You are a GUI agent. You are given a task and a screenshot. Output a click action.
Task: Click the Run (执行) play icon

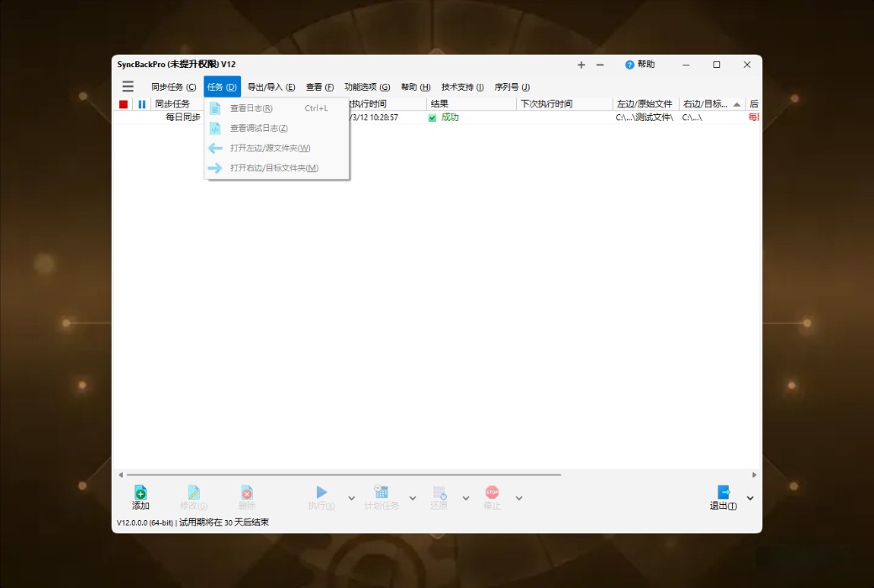point(322,493)
